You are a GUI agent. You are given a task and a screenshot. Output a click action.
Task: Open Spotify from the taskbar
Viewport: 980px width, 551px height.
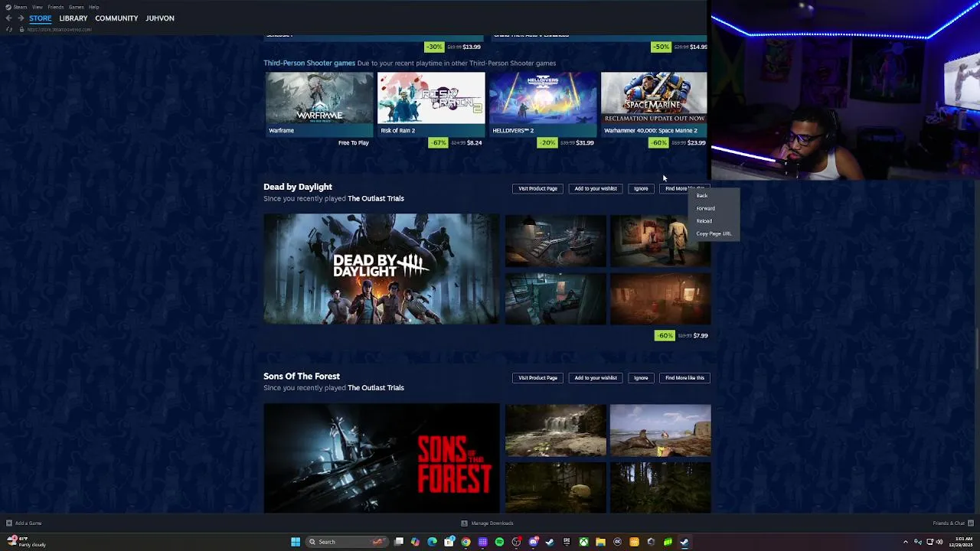[x=499, y=542]
